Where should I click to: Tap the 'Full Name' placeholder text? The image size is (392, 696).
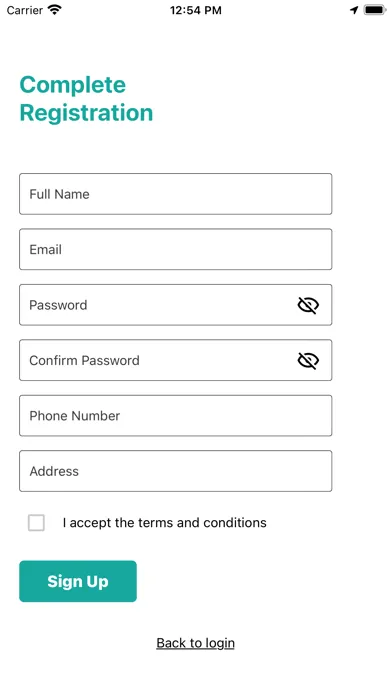click(59, 194)
